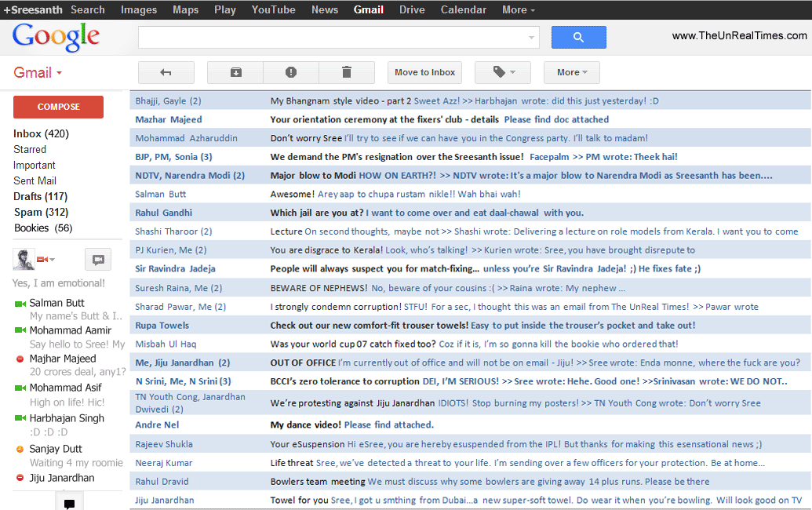Image resolution: width=812 pixels, height=510 pixels.
Task: Click the +Sreesanth profile link
Action: point(33,10)
